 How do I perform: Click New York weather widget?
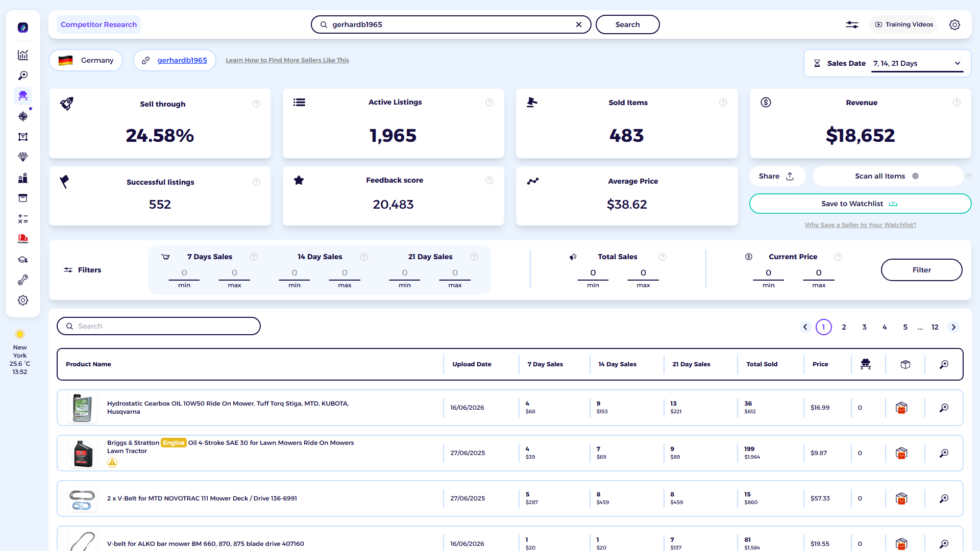coord(20,352)
